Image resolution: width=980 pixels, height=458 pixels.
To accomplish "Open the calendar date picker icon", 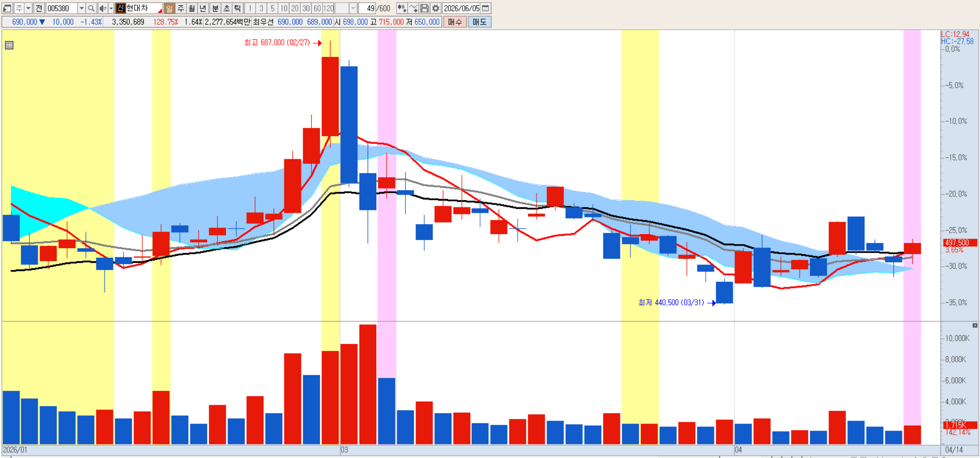I will pyautogui.click(x=485, y=8).
